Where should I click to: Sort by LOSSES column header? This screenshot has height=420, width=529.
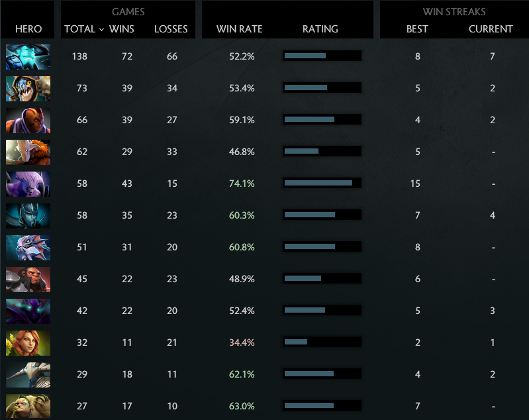point(171,29)
